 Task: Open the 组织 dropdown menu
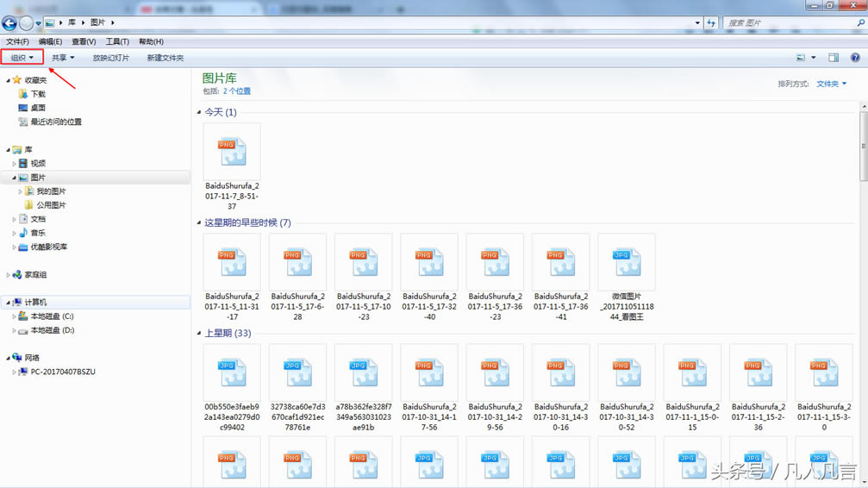[x=22, y=58]
